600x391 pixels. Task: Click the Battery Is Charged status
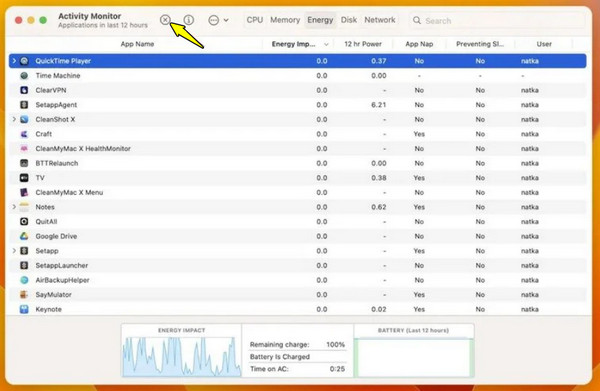[280, 357]
